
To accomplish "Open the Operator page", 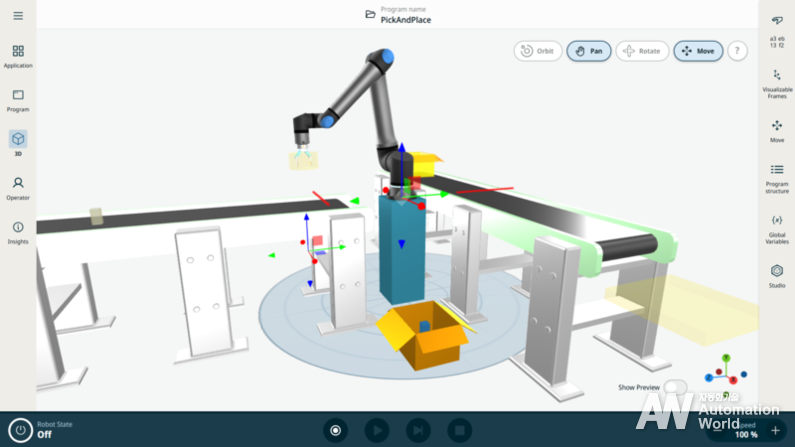I will coord(18,189).
